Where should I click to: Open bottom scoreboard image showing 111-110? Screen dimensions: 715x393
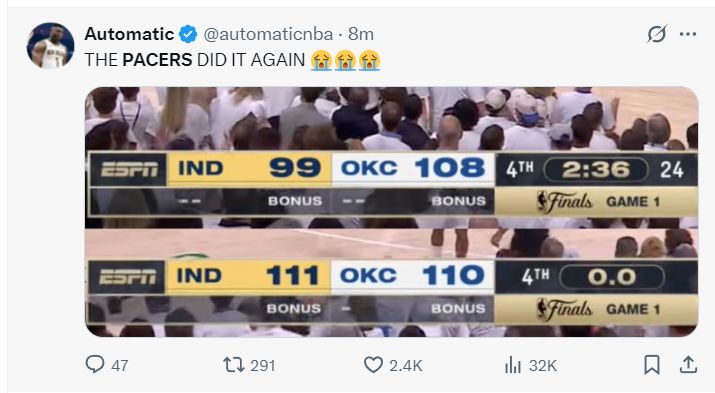tap(392, 283)
